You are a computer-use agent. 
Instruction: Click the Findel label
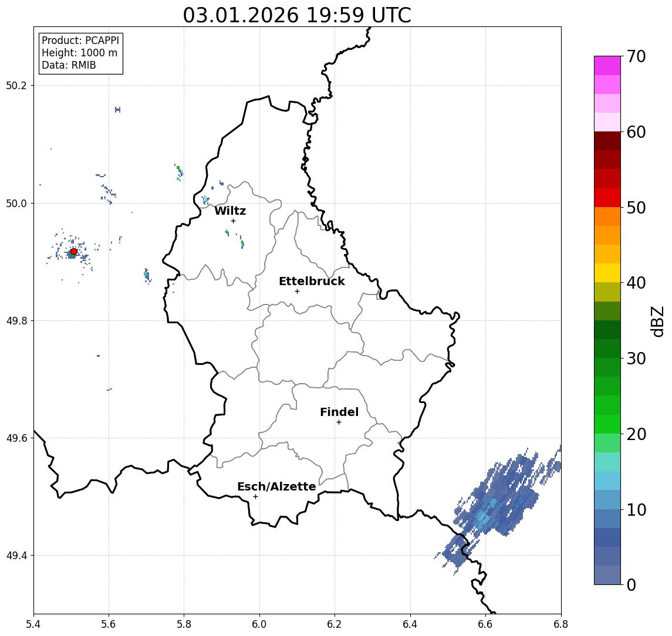click(339, 412)
